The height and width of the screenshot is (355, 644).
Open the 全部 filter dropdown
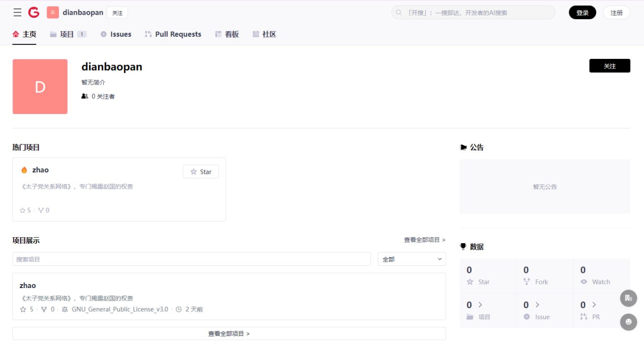pyautogui.click(x=412, y=259)
